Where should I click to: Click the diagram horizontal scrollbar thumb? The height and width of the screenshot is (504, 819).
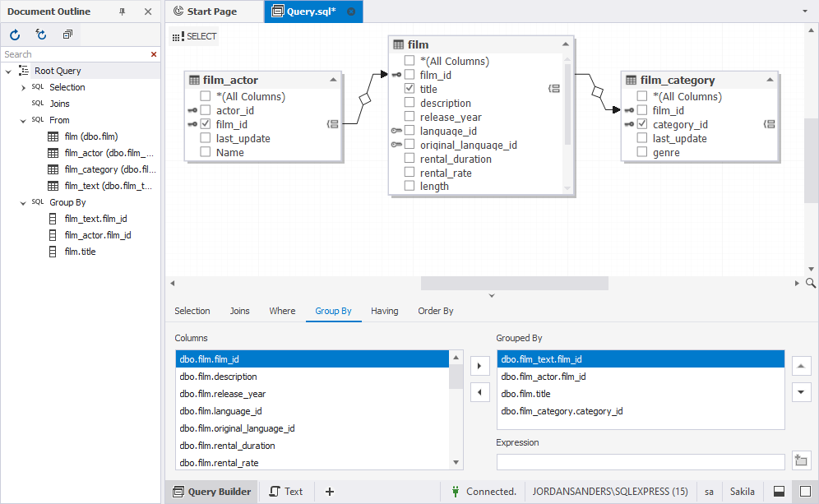click(x=515, y=283)
